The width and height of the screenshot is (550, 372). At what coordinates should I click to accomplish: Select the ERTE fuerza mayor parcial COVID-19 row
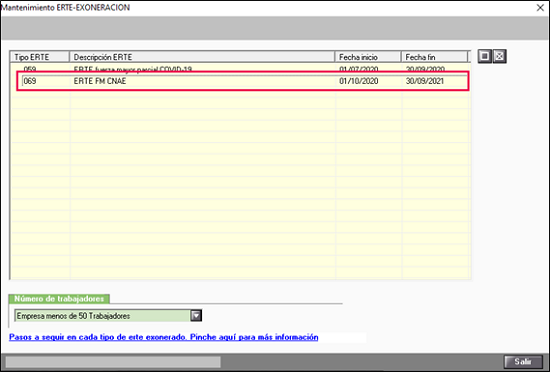(241, 68)
